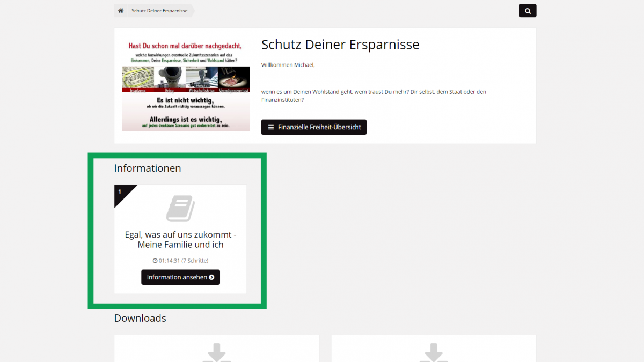Click the gray book icon in the card
Screen dimensions: 644x362
click(x=180, y=209)
